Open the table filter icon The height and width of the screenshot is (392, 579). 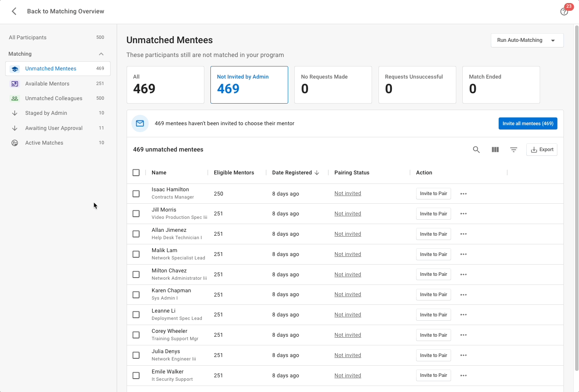514,150
